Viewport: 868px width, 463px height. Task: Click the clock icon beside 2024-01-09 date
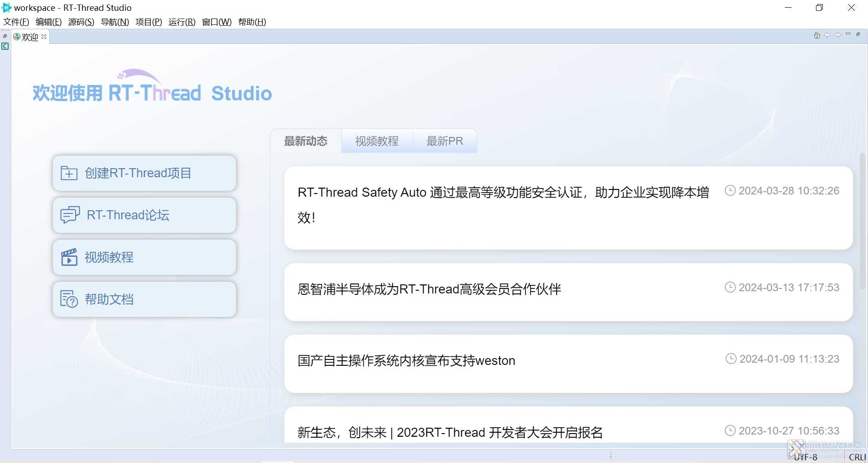point(731,359)
